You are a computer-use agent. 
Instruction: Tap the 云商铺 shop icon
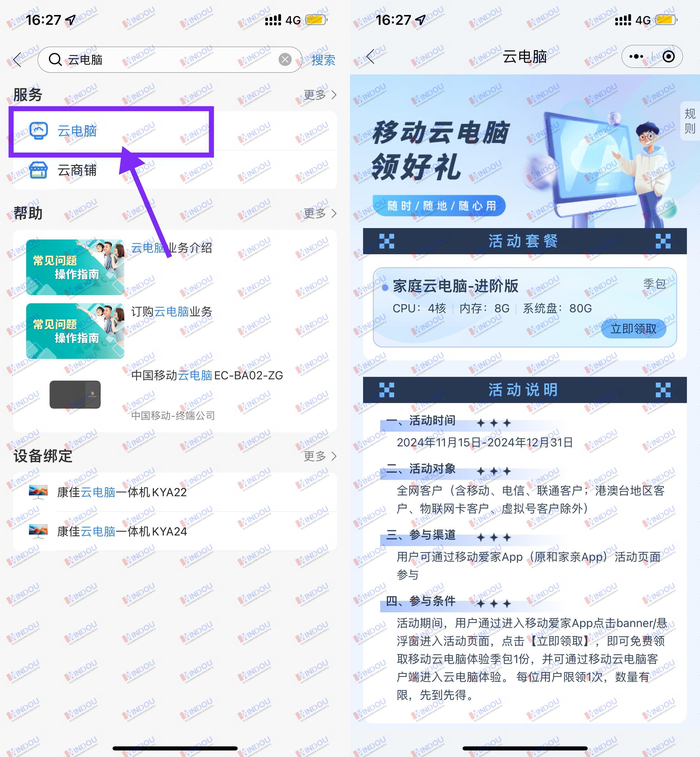(x=39, y=170)
